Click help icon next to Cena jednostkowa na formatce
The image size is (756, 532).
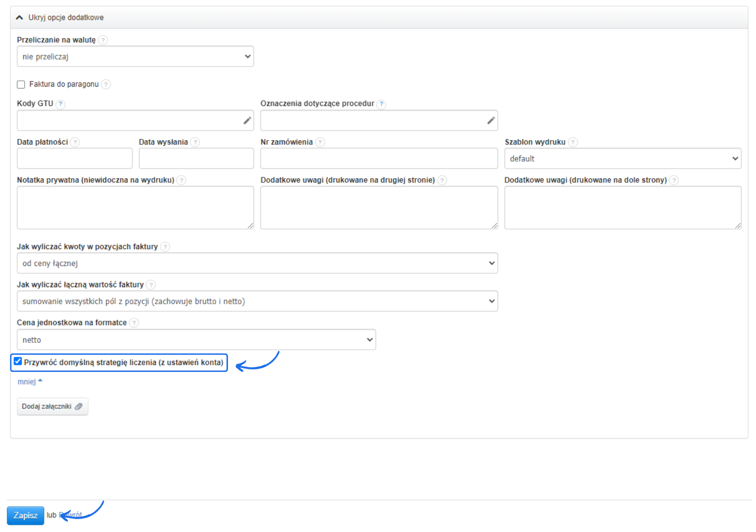pyautogui.click(x=134, y=323)
